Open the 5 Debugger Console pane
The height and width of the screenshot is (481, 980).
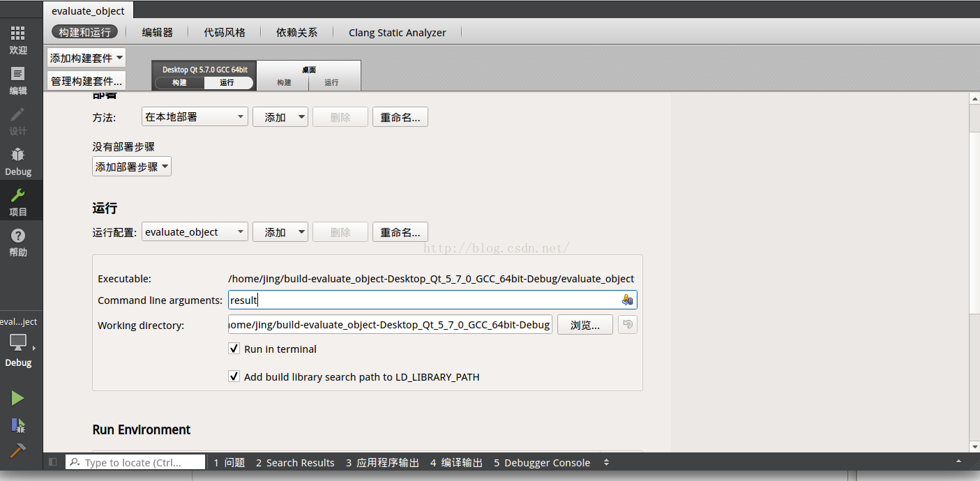coord(542,462)
